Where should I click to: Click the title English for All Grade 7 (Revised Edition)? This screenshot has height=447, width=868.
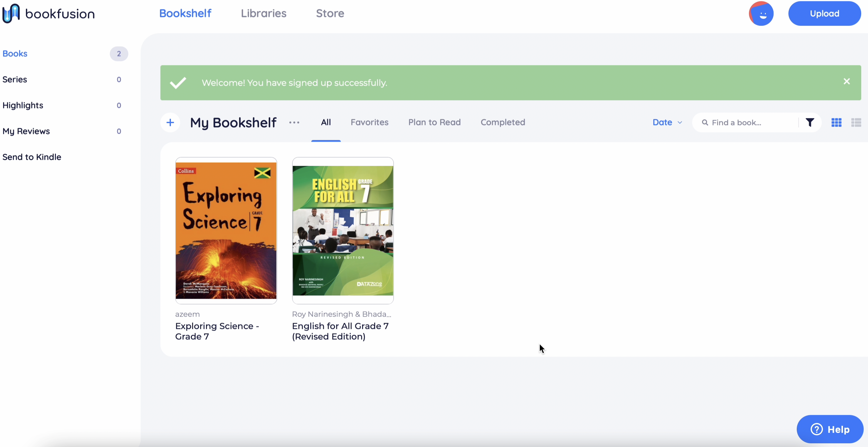340,331
